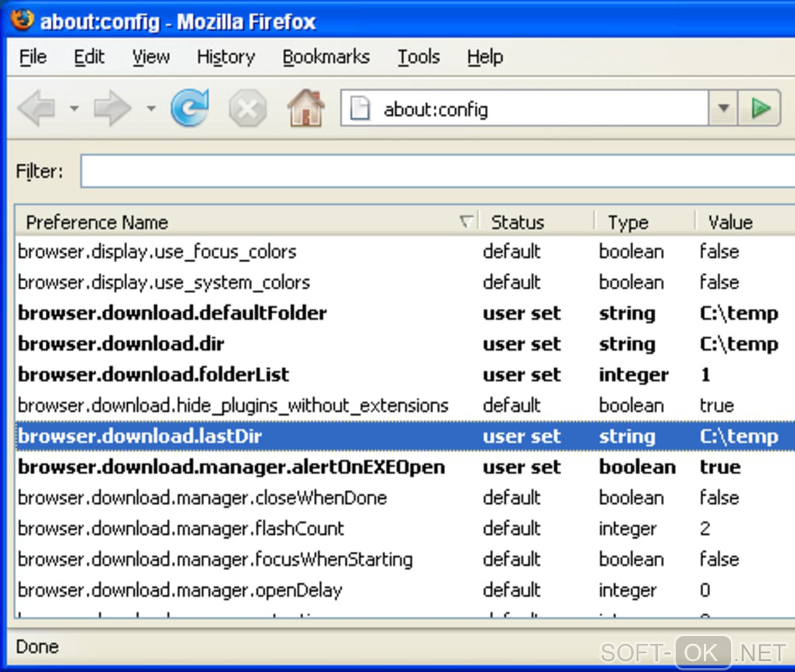Expand the address bar URL dropdown
The height and width of the screenshot is (672, 795).
723,108
